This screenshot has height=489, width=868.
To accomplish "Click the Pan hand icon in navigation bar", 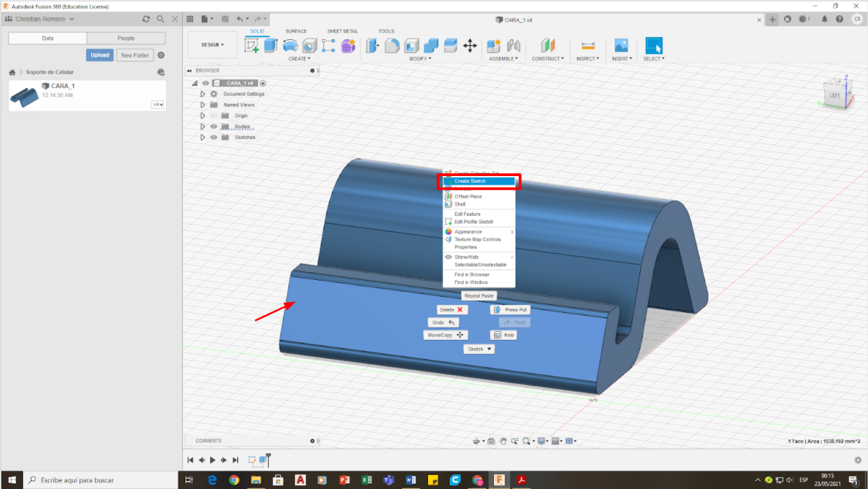I will pos(503,441).
